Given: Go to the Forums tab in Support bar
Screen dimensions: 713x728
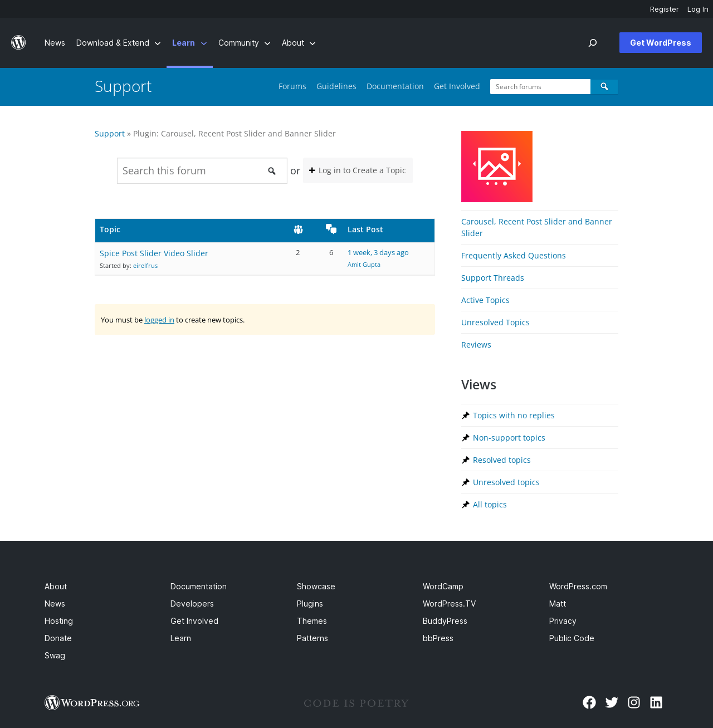Looking at the screenshot, I should (292, 86).
